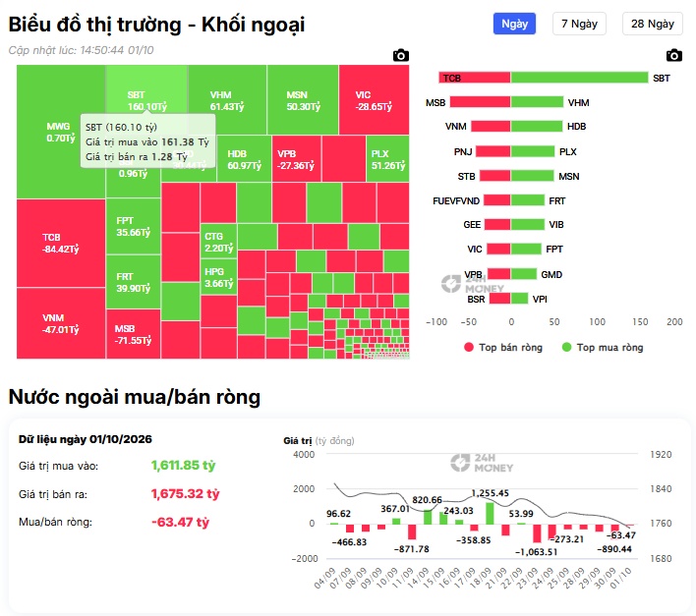
Task: Click the Nước ngoài mua/bán ròng heading
Action: (135, 397)
